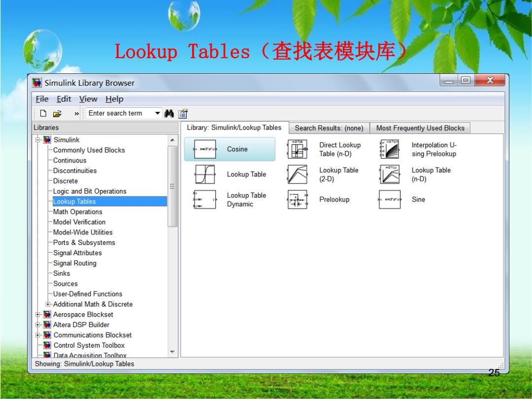Click the Open file folder icon

click(57, 114)
